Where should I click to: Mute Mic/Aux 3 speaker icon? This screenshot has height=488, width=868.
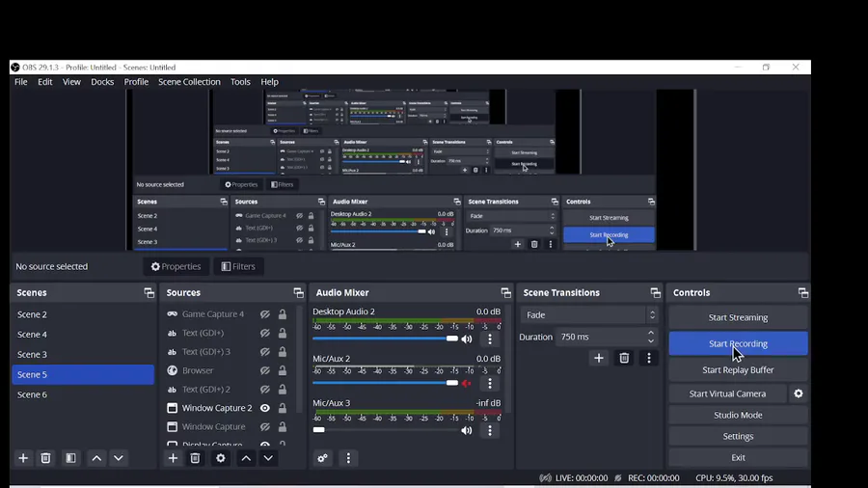coord(467,430)
